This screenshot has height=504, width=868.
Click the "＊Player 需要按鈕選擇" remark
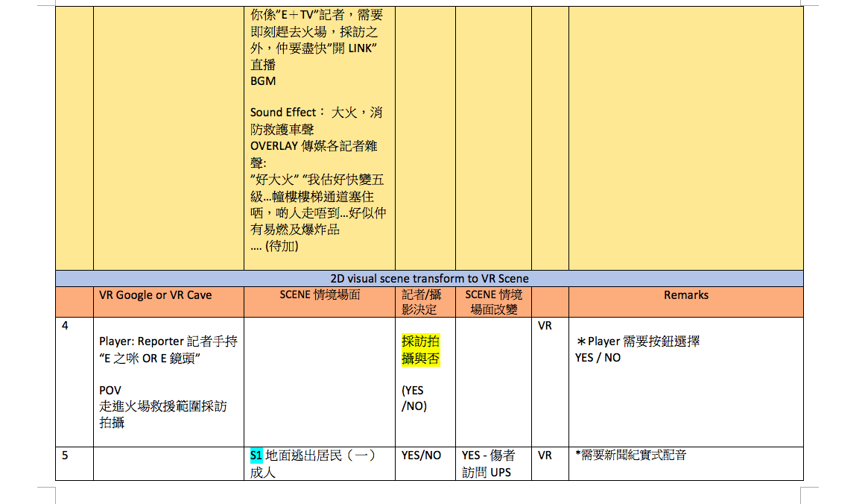coord(638,341)
